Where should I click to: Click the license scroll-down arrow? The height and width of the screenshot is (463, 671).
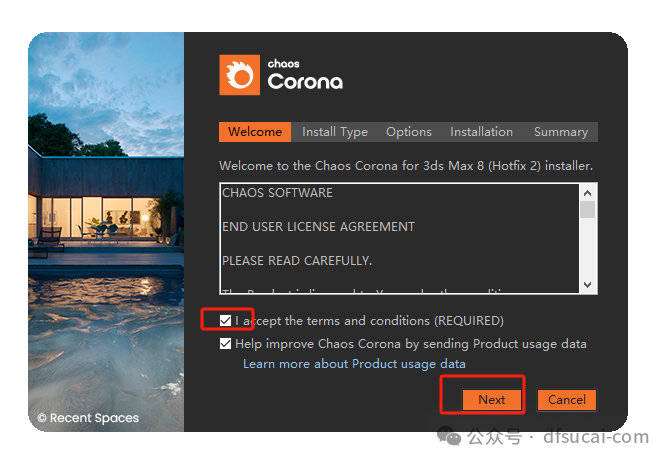[x=587, y=285]
